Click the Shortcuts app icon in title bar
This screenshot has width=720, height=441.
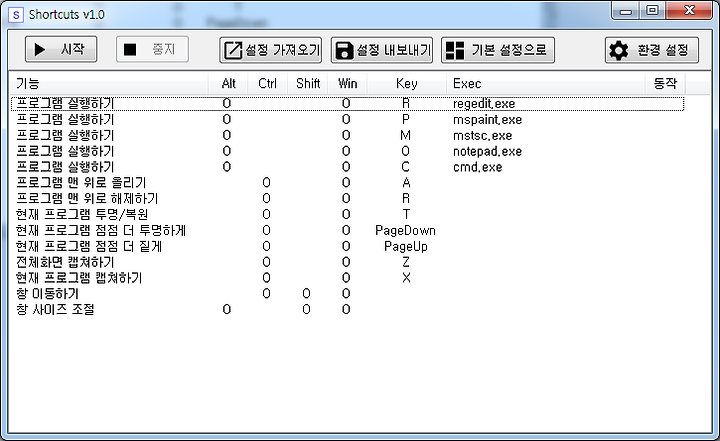[16, 15]
